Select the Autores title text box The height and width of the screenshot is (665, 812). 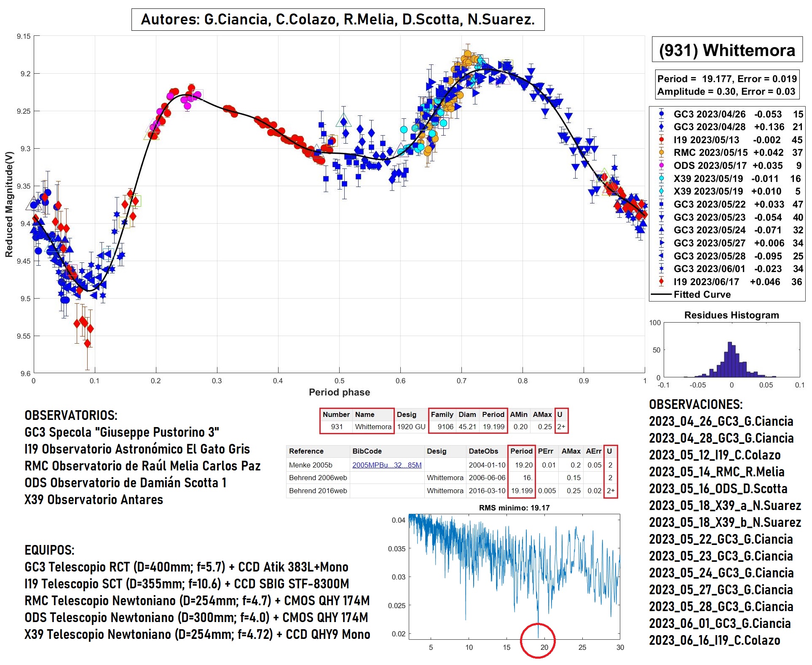(x=338, y=19)
